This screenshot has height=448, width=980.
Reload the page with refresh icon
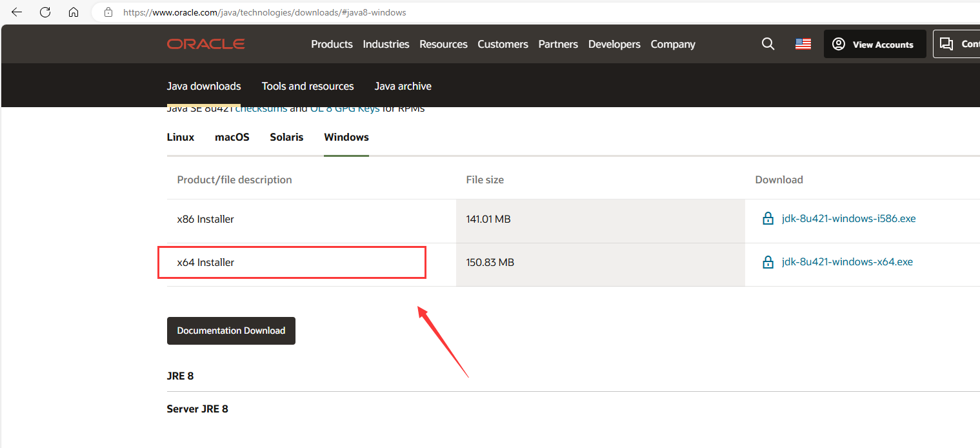click(x=45, y=12)
